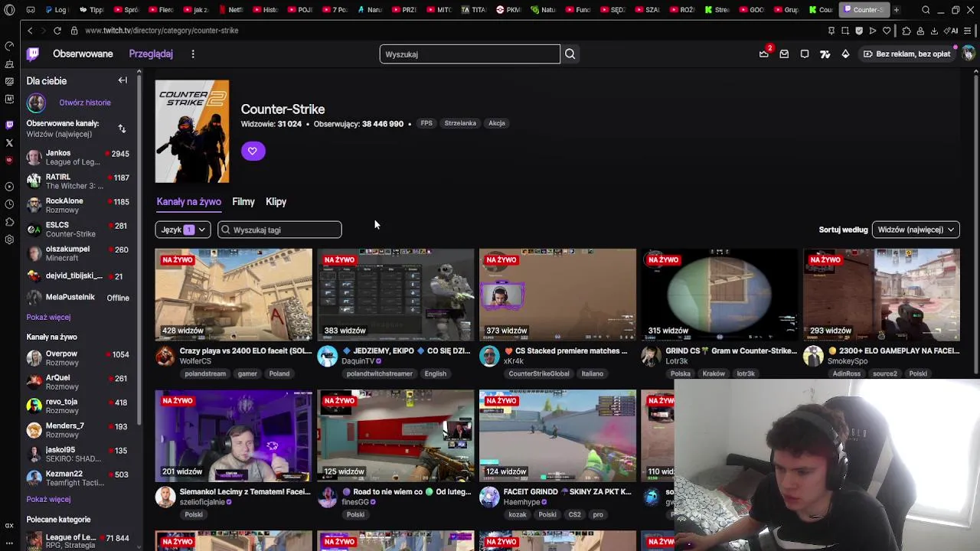Open the browser ad-blocker shield icon
980x551 pixels.
coord(859,31)
